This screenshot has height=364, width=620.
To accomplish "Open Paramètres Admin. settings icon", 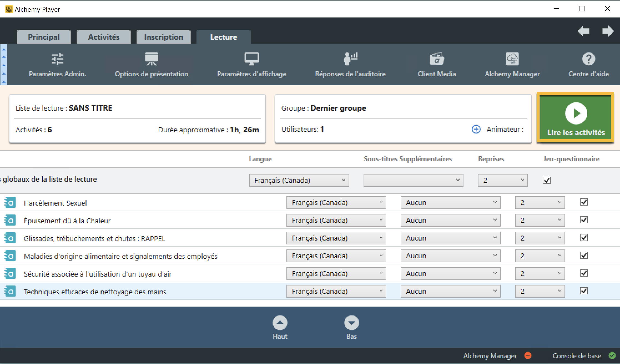I will point(57,59).
